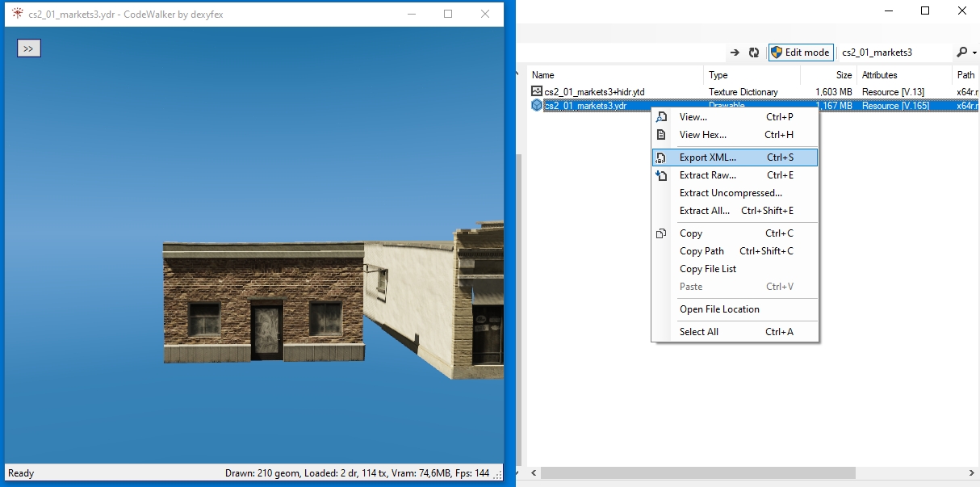Select Extract Uncompressed menu entry
The width and height of the screenshot is (980, 487).
(x=731, y=193)
